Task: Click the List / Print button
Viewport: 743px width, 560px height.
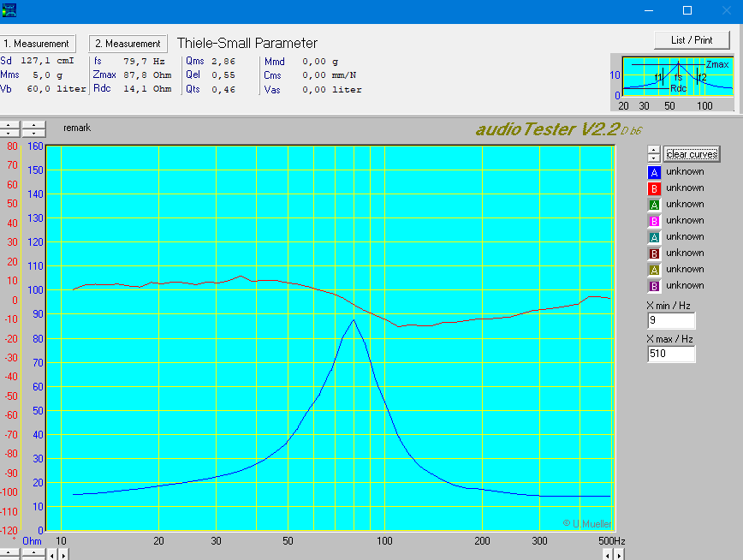Action: 692,40
